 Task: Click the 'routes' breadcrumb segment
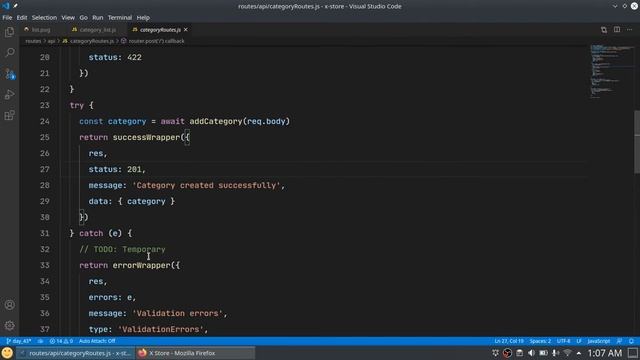pyautogui.click(x=33, y=41)
